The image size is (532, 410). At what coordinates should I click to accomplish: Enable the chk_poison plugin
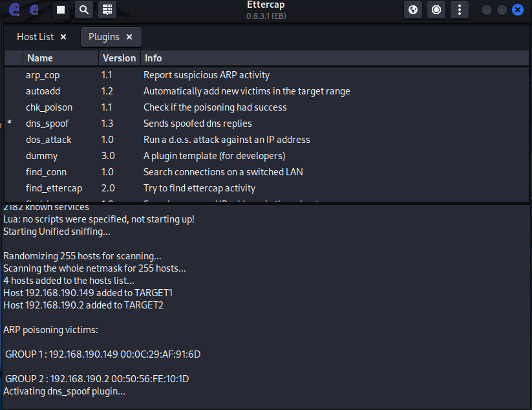pyautogui.click(x=49, y=107)
